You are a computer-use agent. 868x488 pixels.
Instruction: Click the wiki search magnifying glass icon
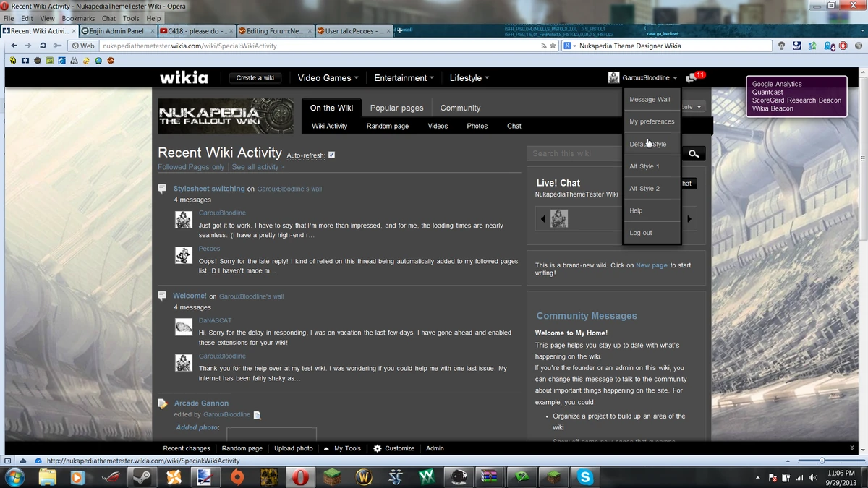pos(692,153)
